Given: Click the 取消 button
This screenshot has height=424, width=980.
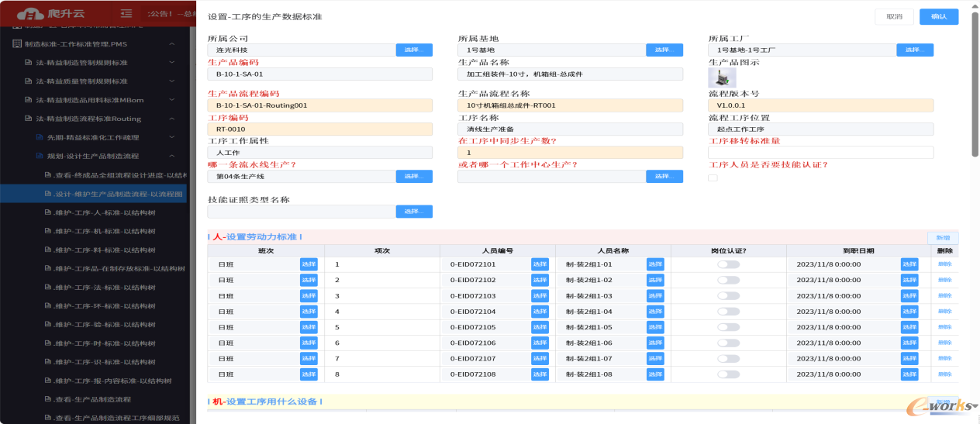Looking at the screenshot, I should click(894, 16).
